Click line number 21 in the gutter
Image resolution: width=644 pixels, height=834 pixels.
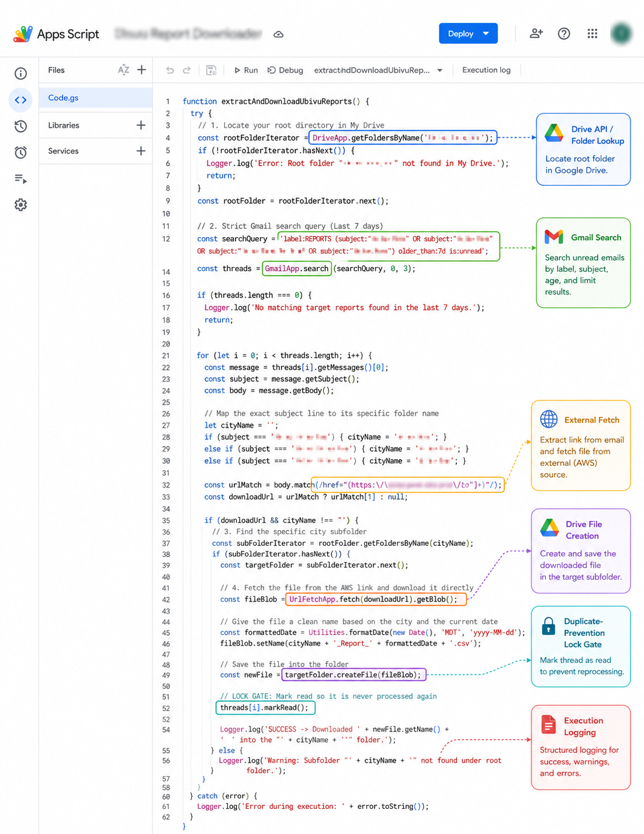coord(166,355)
